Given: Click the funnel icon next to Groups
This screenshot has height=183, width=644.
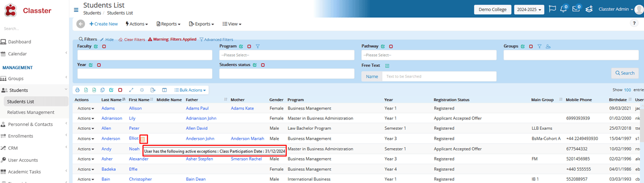Looking at the screenshot, I should pyautogui.click(x=540, y=46).
